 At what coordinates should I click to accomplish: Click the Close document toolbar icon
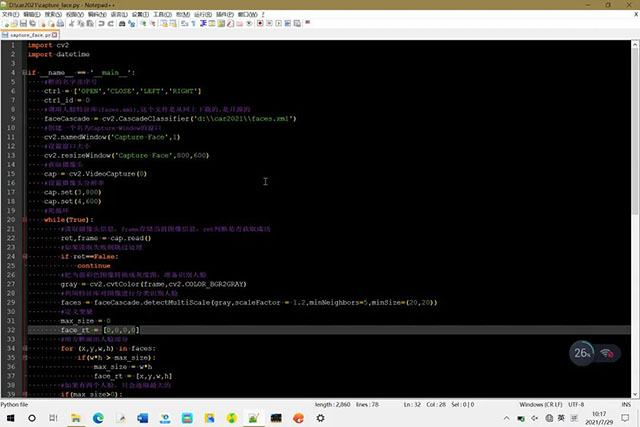coord(43,24)
